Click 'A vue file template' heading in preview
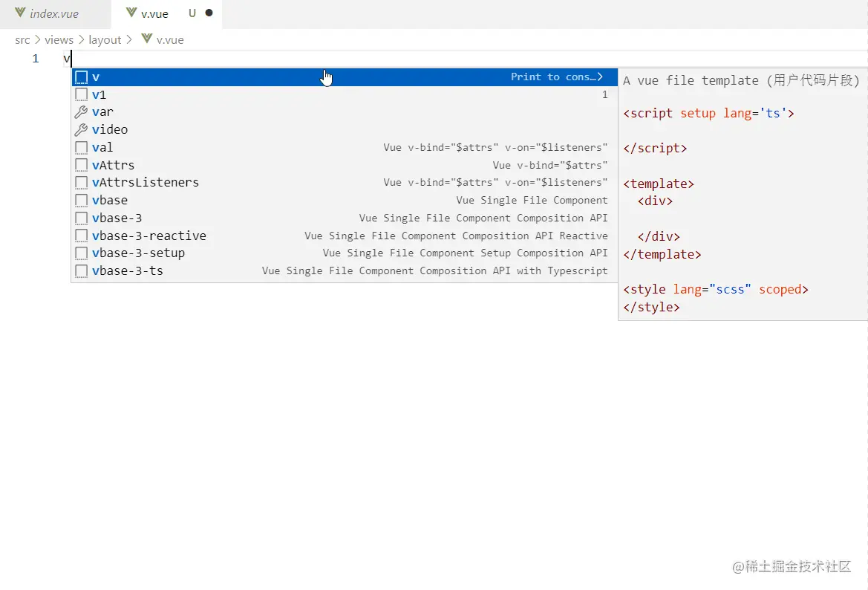Viewport: 868px width, 590px height. click(690, 81)
